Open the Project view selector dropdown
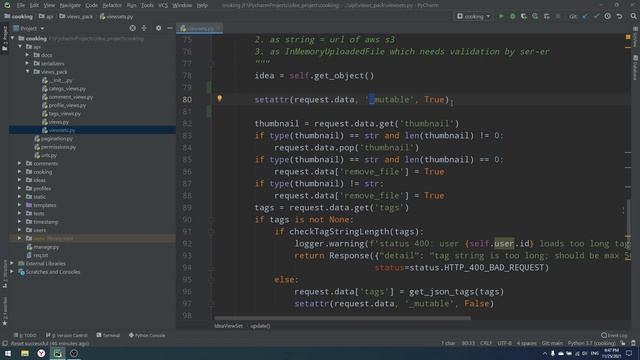 [x=29, y=29]
